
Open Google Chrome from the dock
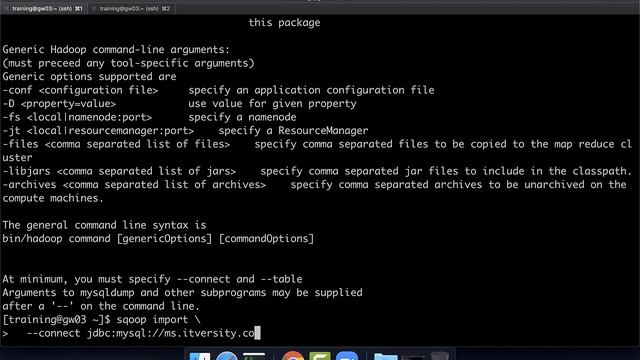click(293, 356)
